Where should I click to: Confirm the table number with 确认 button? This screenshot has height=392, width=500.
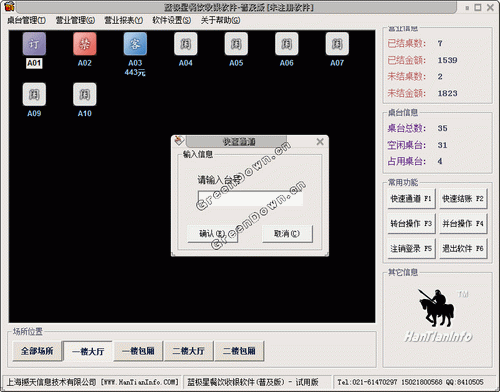pos(213,234)
